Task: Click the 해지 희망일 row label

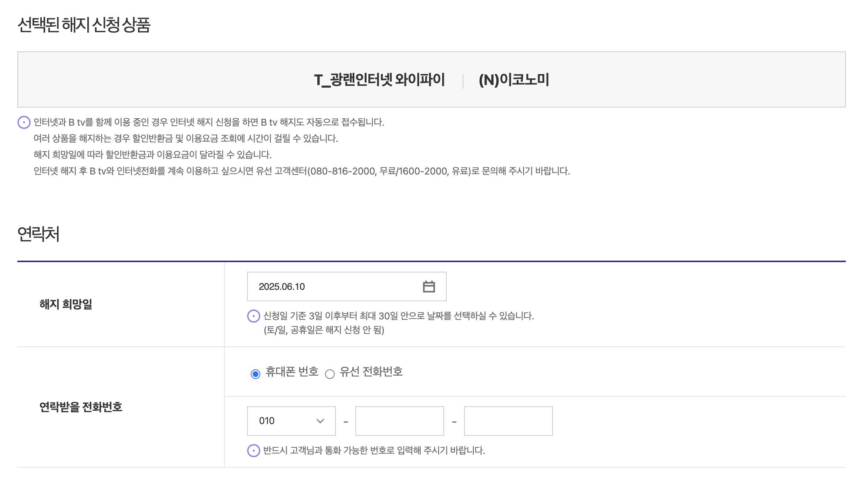Action: point(66,304)
